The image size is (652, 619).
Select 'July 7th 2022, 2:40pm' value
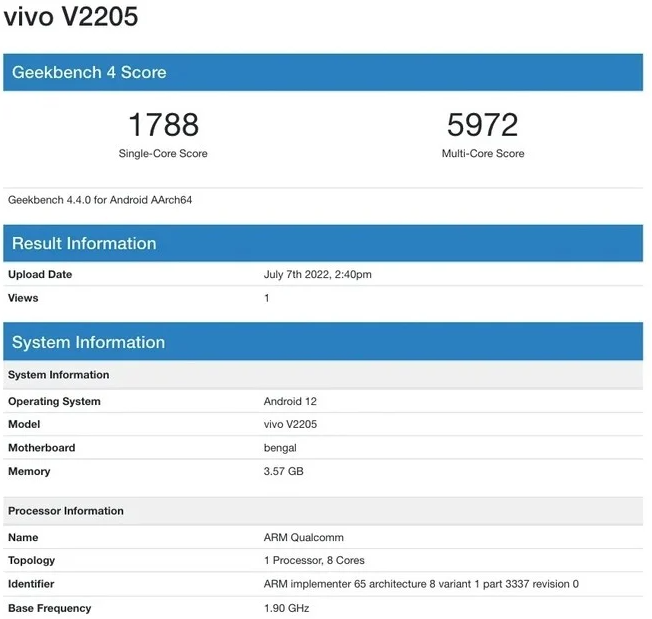318,274
